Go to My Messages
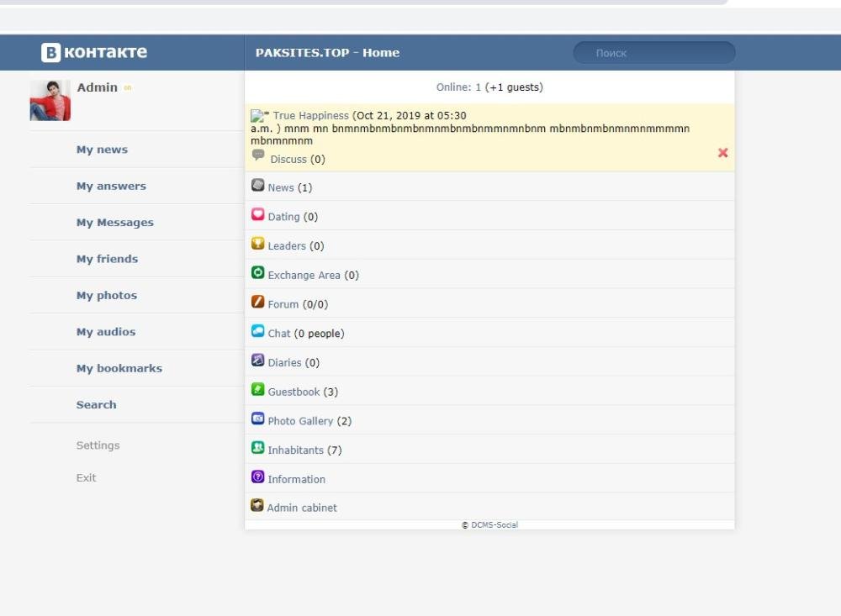 114,223
